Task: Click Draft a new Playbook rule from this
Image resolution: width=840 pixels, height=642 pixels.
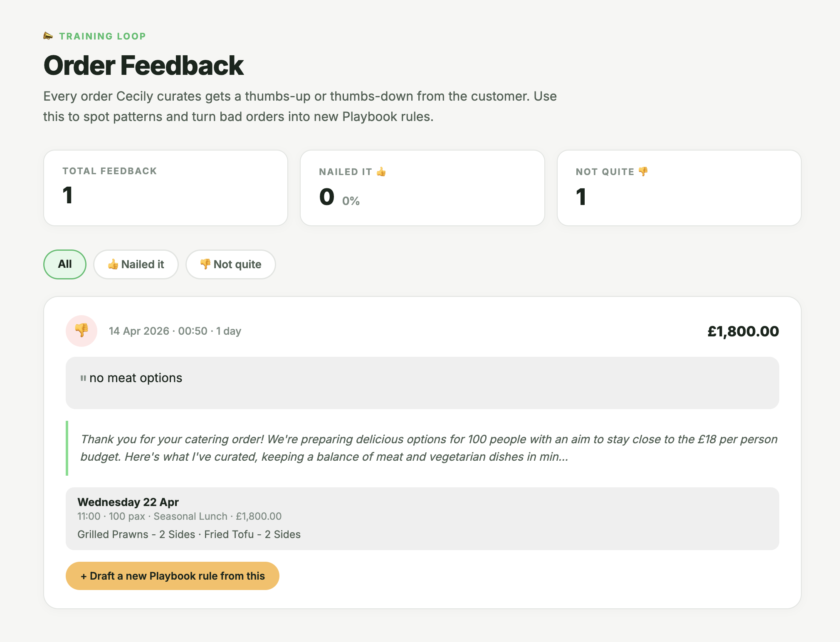Action: [x=172, y=576]
